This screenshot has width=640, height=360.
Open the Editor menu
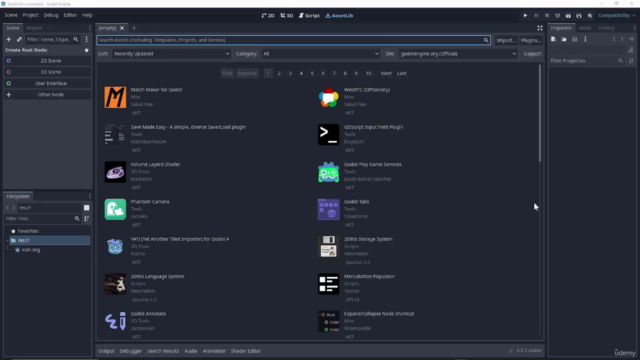pos(70,15)
